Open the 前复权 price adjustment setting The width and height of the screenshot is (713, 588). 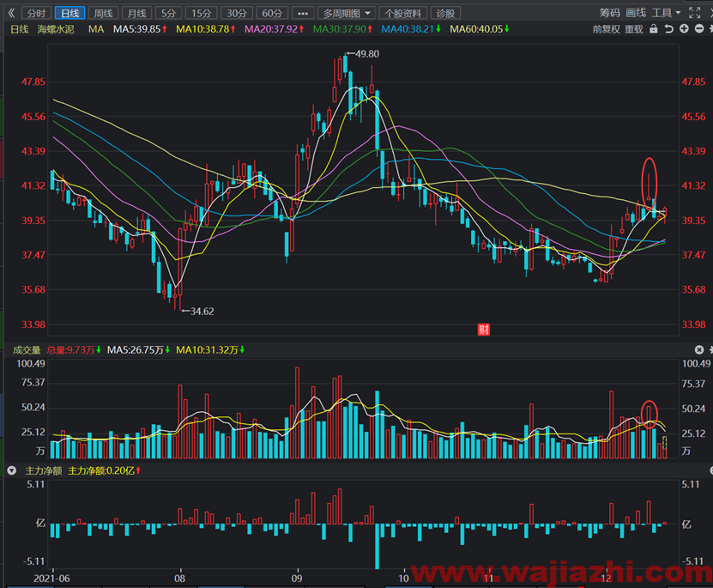point(606,29)
